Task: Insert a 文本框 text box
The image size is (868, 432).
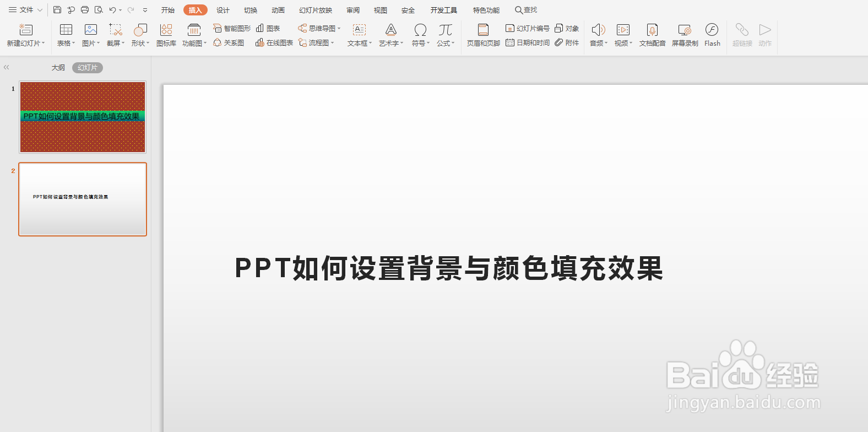Action: click(x=360, y=35)
